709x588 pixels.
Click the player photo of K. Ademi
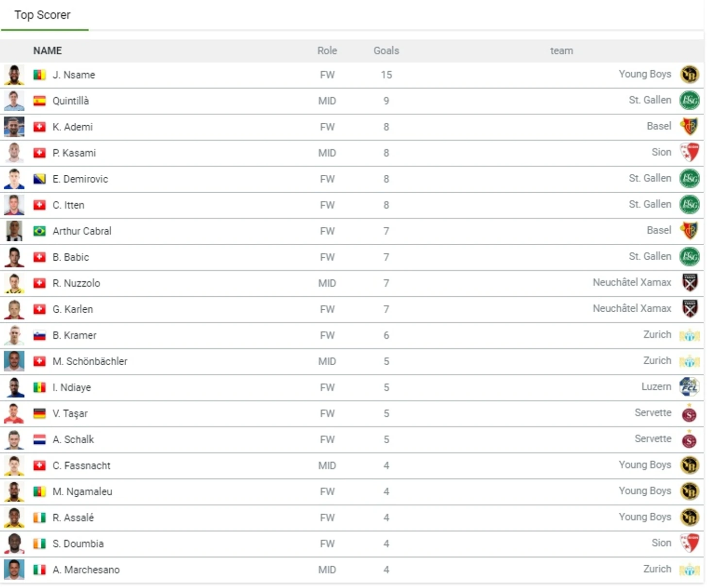(14, 127)
